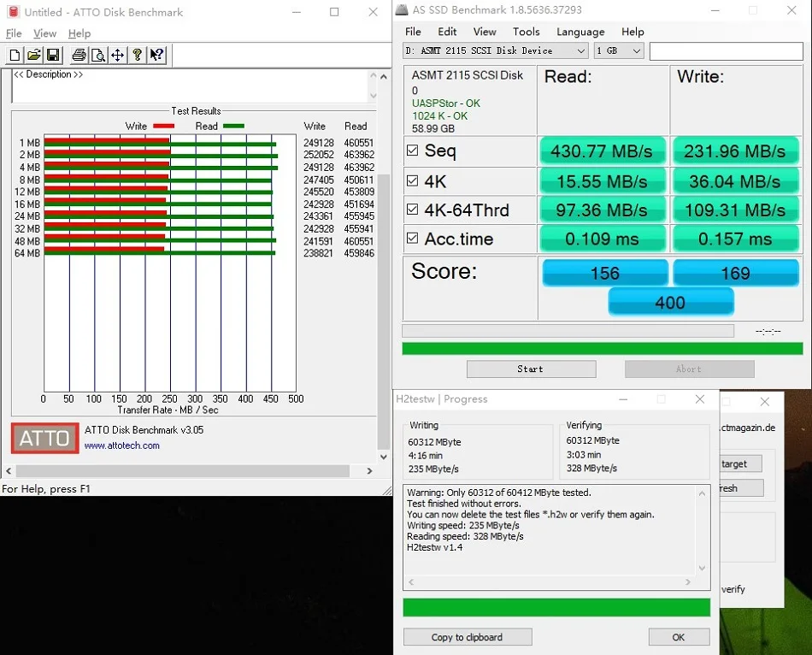The height and width of the screenshot is (655, 812).
Task: Click ATTO horizontal scrollbar thumb
Action: [182, 470]
